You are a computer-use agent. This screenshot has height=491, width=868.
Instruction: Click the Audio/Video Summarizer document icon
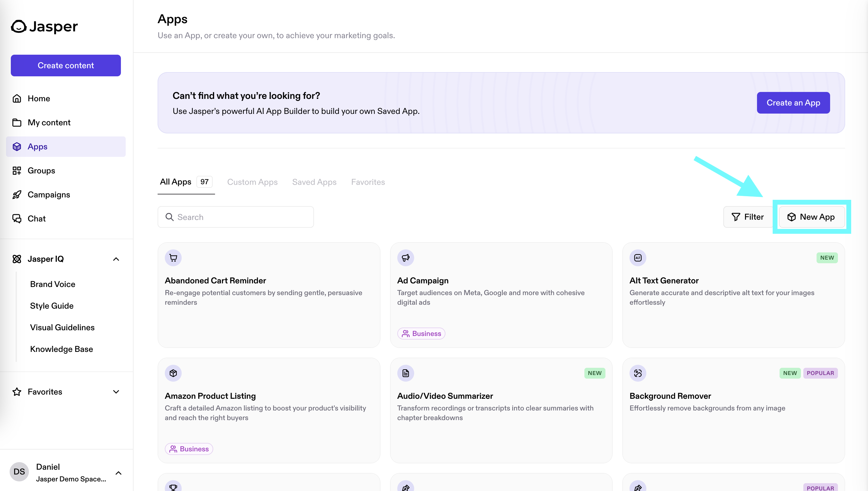coord(406,373)
